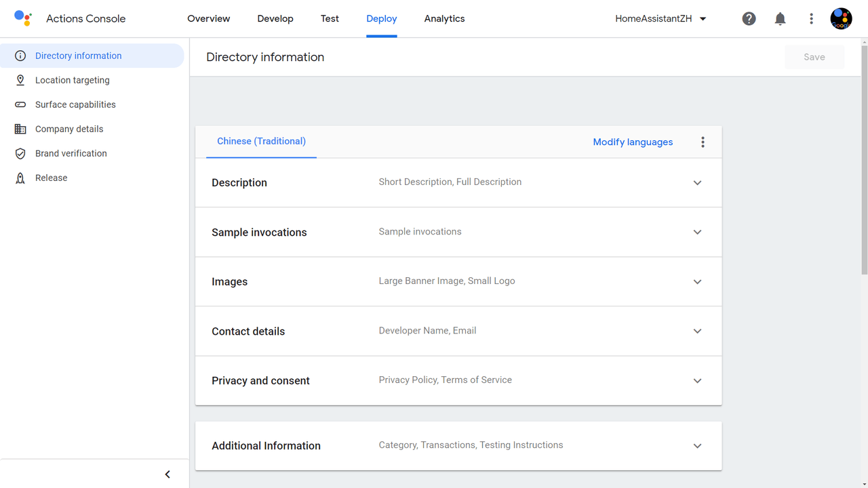Click the Release rocket icon
Image resolution: width=868 pixels, height=488 pixels.
pos(20,178)
